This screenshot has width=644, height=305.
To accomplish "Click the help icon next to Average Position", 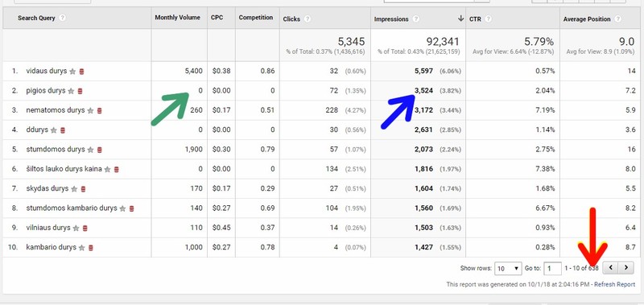I will point(617,19).
